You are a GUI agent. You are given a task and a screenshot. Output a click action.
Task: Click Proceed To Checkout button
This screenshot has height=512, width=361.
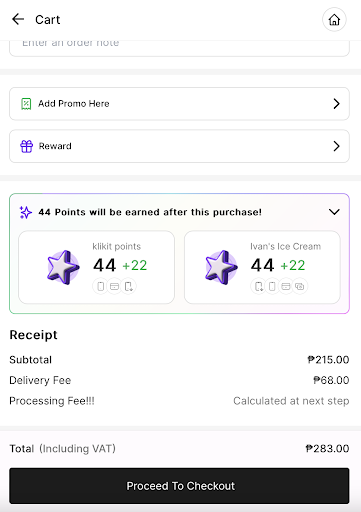[179, 486]
